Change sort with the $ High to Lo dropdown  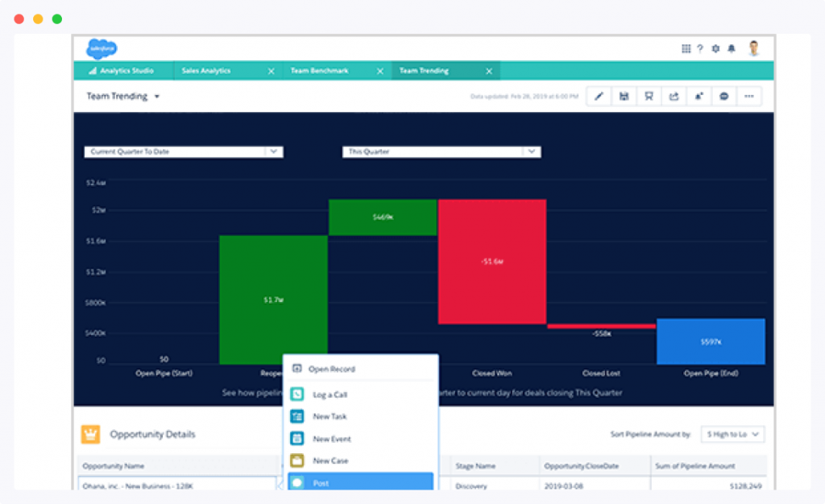732,434
